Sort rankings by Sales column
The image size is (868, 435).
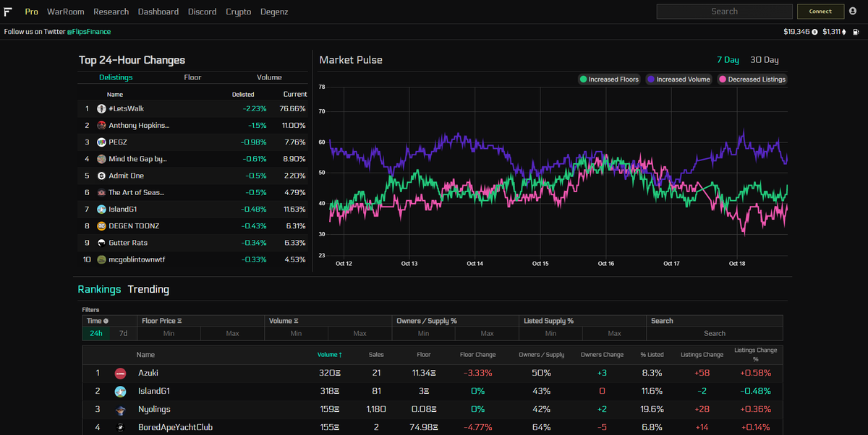tap(376, 355)
